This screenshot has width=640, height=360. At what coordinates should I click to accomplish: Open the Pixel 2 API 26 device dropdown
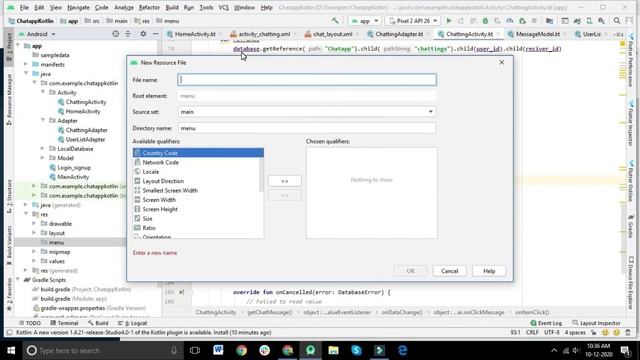click(x=413, y=20)
